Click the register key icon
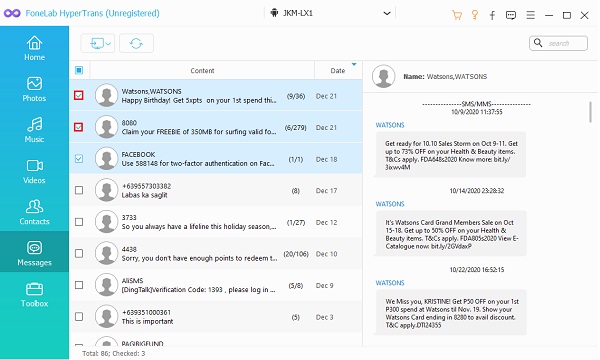The width and height of the screenshot is (600, 360). pos(475,15)
